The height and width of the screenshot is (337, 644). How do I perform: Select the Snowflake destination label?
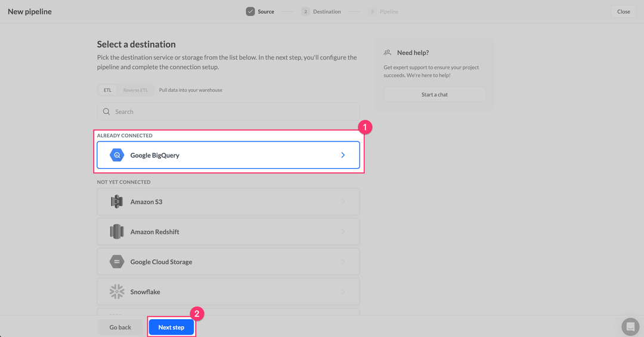pyautogui.click(x=145, y=292)
